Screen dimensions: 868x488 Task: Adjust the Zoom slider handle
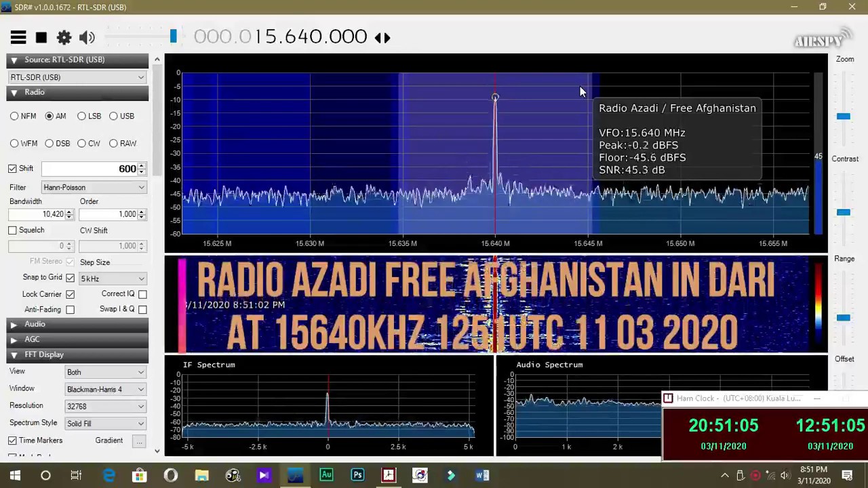click(x=843, y=117)
